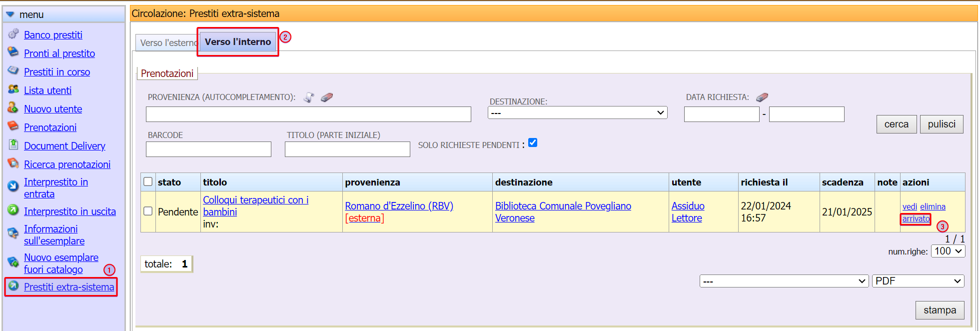This screenshot has height=331, width=980.
Task: Click the Document Delivery icon
Action: pyautogui.click(x=13, y=145)
